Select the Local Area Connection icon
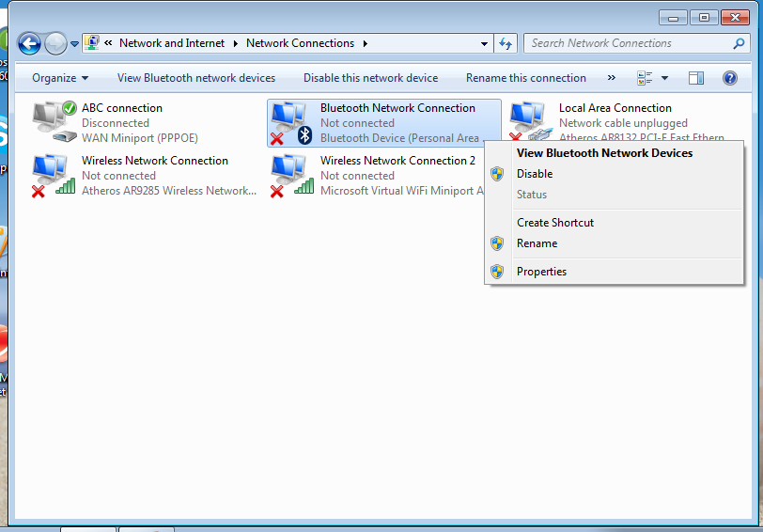763x532 pixels. point(530,121)
